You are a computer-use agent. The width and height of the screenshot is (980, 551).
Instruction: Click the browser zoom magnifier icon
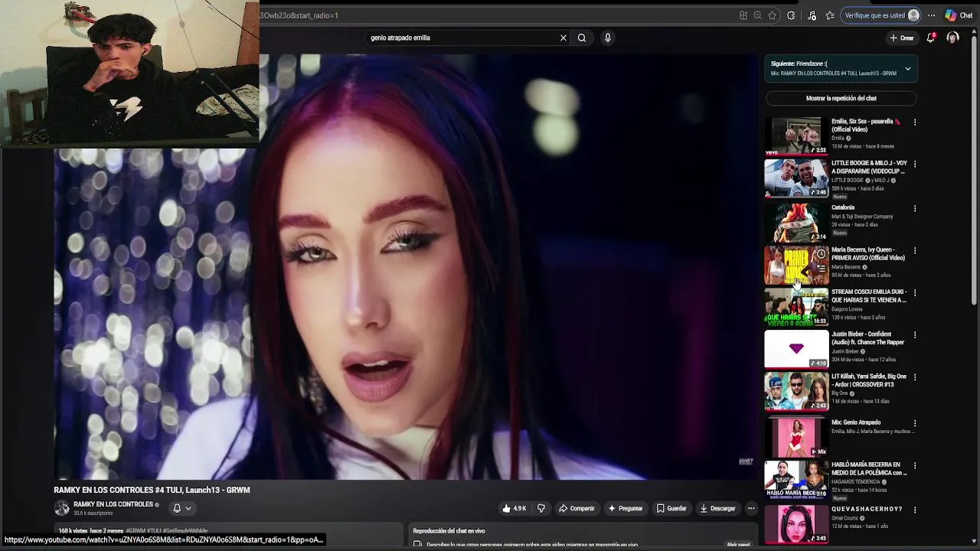(757, 15)
